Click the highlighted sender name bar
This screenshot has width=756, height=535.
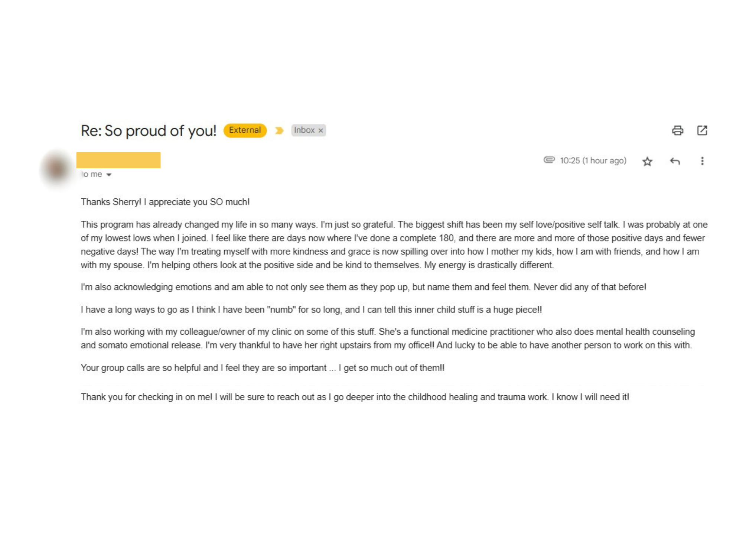pyautogui.click(x=118, y=160)
